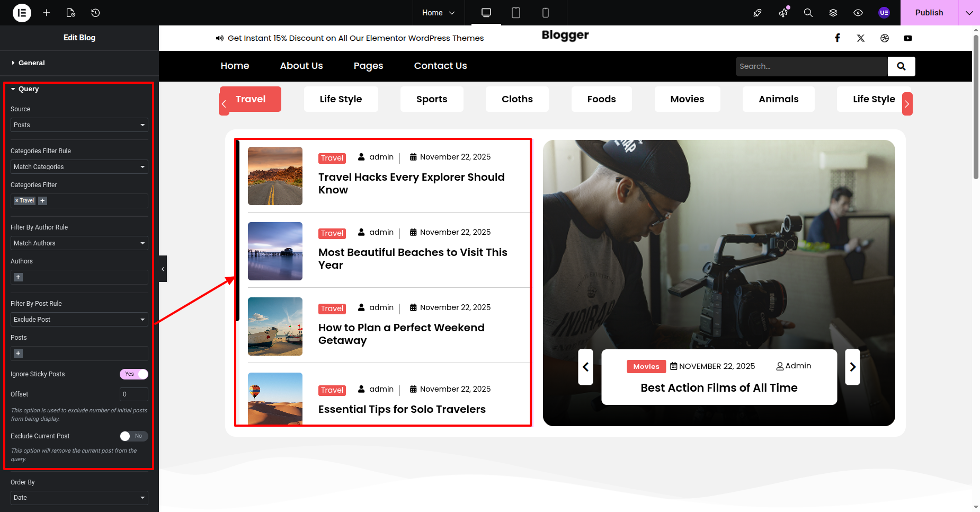Toggle the Ignore Sticky Posts switch
This screenshot has height=512, width=980.
click(x=133, y=374)
